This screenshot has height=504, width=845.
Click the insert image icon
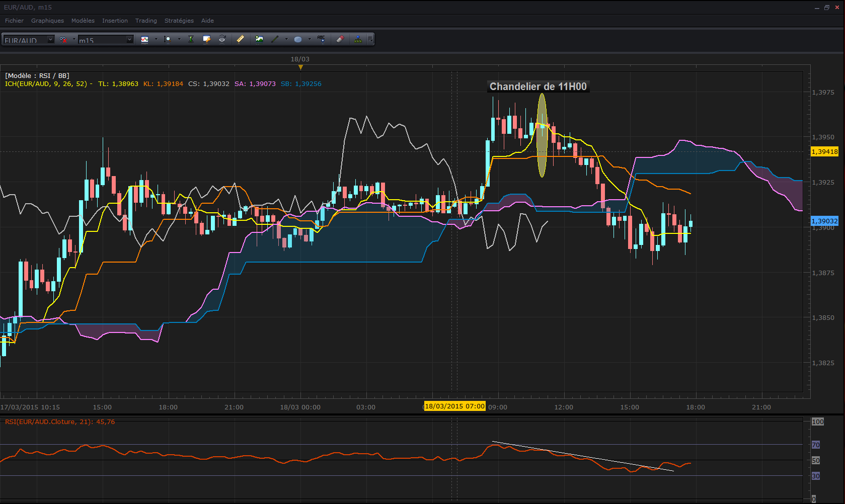(259, 39)
